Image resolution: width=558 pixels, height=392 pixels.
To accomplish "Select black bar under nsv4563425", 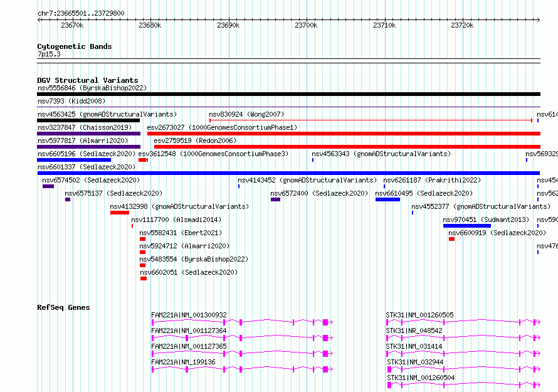I will pyautogui.click(x=88, y=120).
